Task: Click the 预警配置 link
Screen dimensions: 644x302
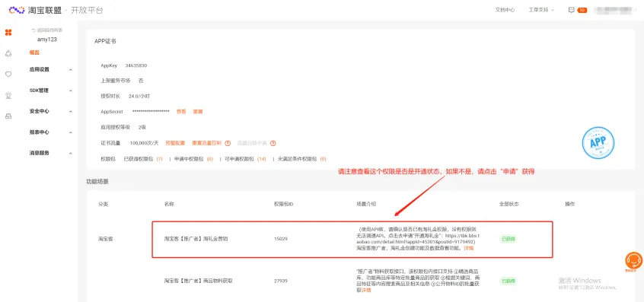Action: 175,143
